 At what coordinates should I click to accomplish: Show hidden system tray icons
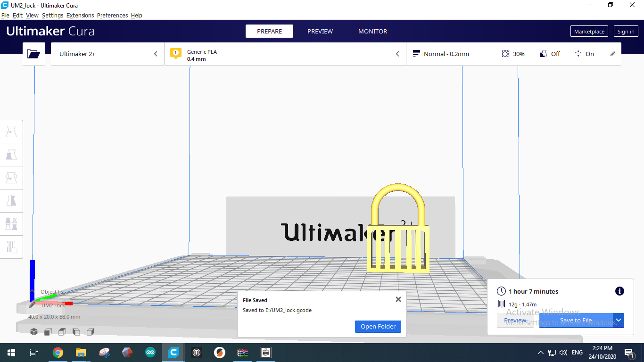[540, 353]
